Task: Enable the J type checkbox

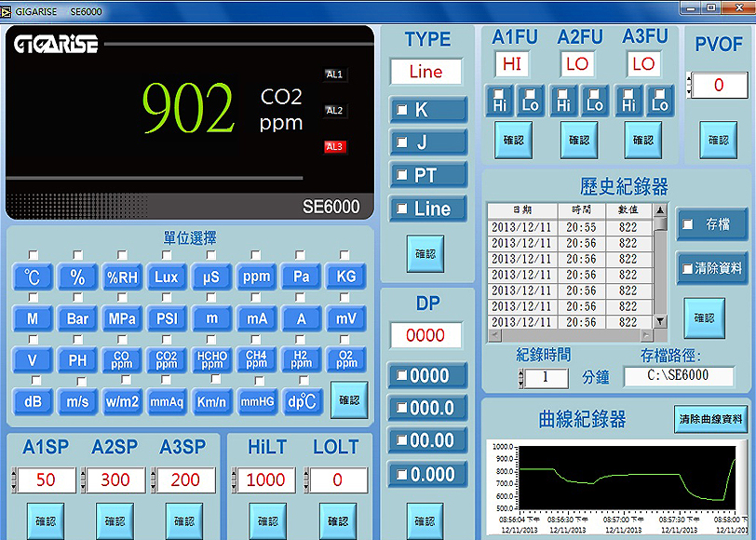Action: 401,142
